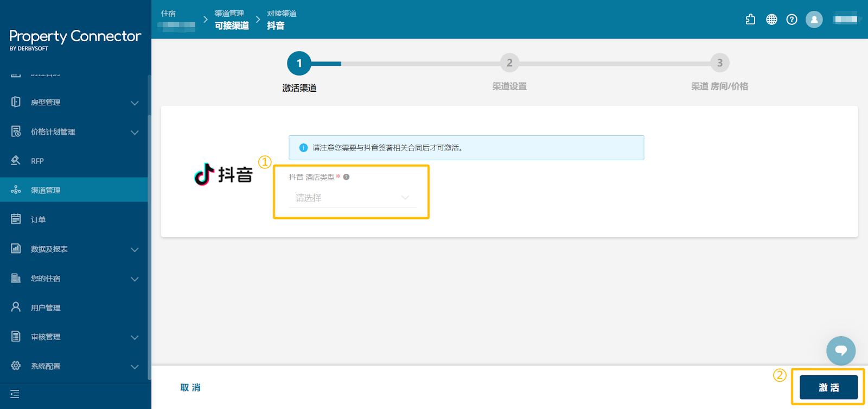Click the rate plan management sidebar icon
This screenshot has height=409, width=868.
pyautogui.click(x=16, y=131)
